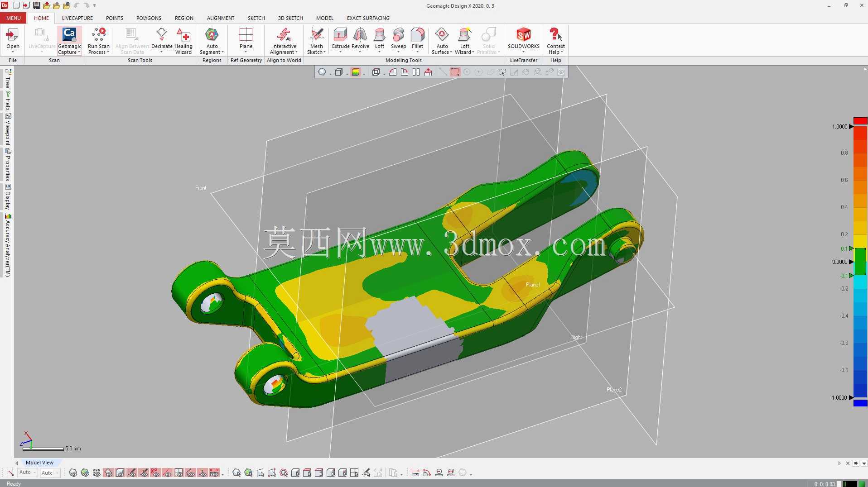
Task: Click the 1.0000 upper limit marker on color bar
Action: 851,127
